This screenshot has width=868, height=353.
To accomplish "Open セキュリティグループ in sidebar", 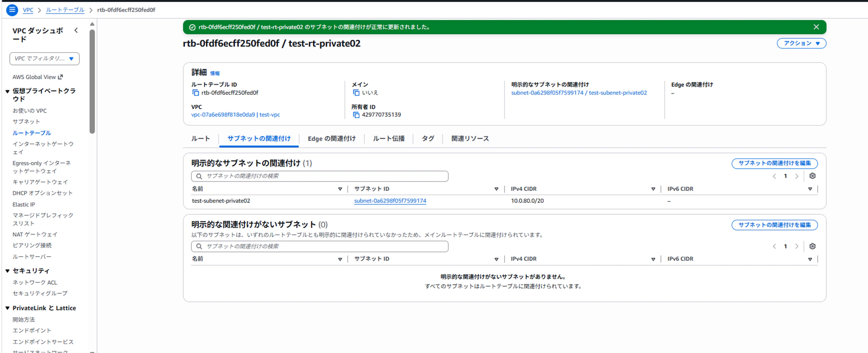I will coord(40,294).
